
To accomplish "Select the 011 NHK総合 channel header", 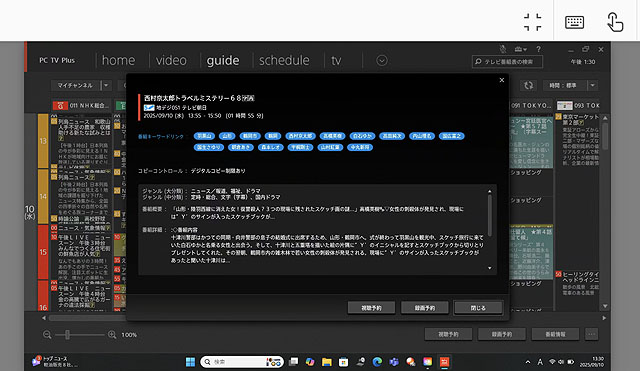I will point(82,106).
